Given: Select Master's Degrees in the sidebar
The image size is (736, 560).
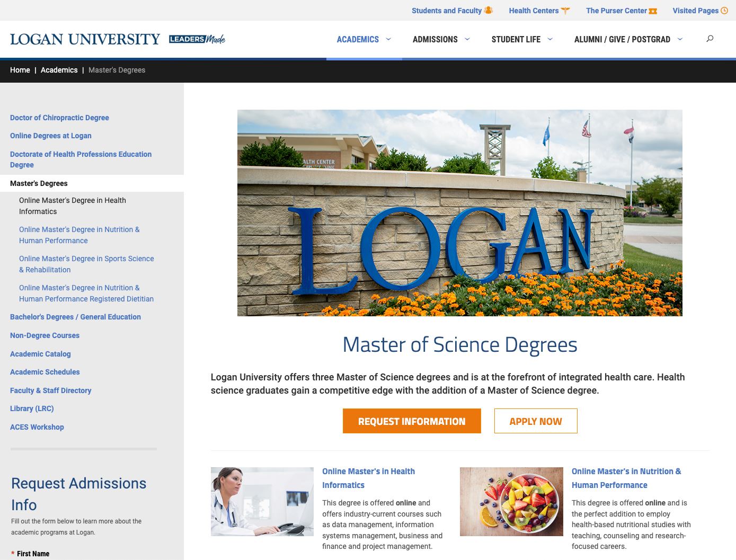Looking at the screenshot, I should click(39, 183).
